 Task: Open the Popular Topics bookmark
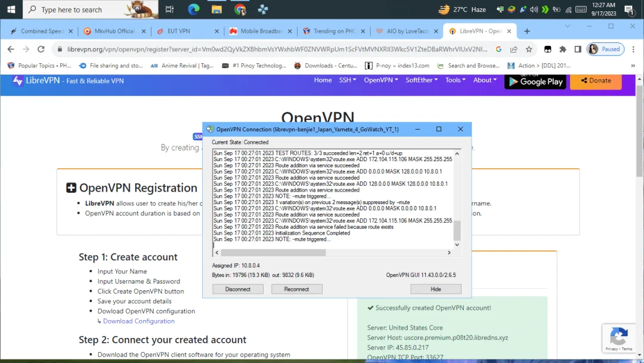[39, 65]
